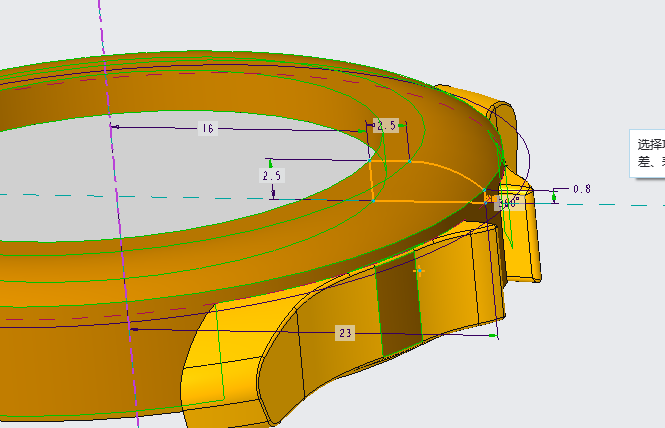Select the highlighted 2.5 width dimension on the ring
Screen dimensions: 665x428
pyautogui.click(x=386, y=126)
